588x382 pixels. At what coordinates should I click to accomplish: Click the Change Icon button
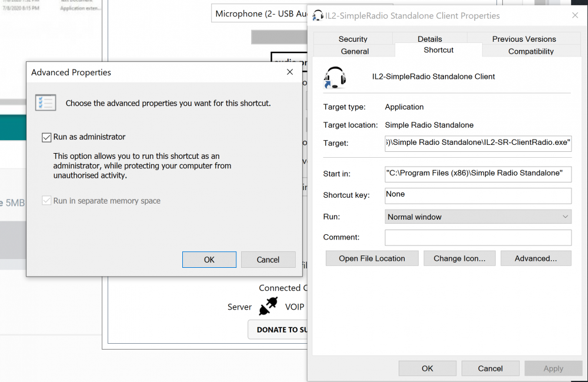(459, 258)
